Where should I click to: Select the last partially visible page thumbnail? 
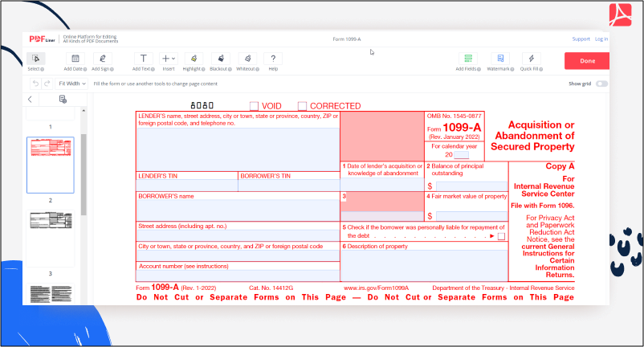tap(51, 294)
